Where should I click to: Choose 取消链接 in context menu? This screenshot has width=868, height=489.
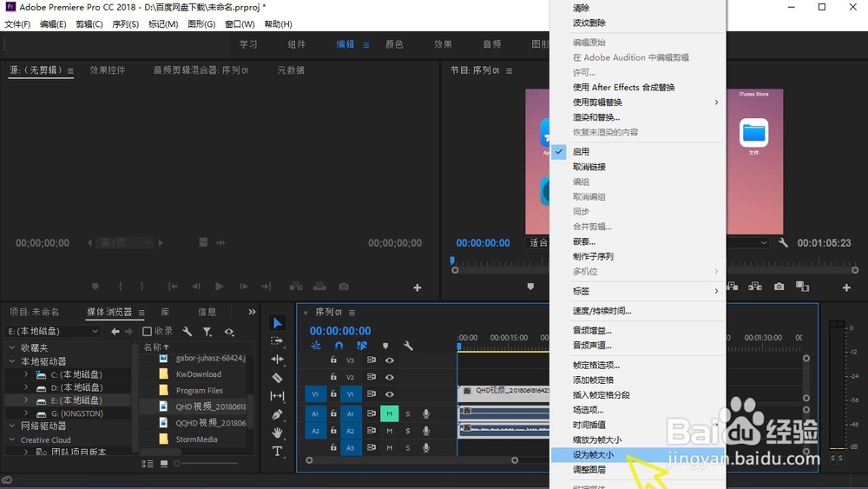[x=638, y=167]
